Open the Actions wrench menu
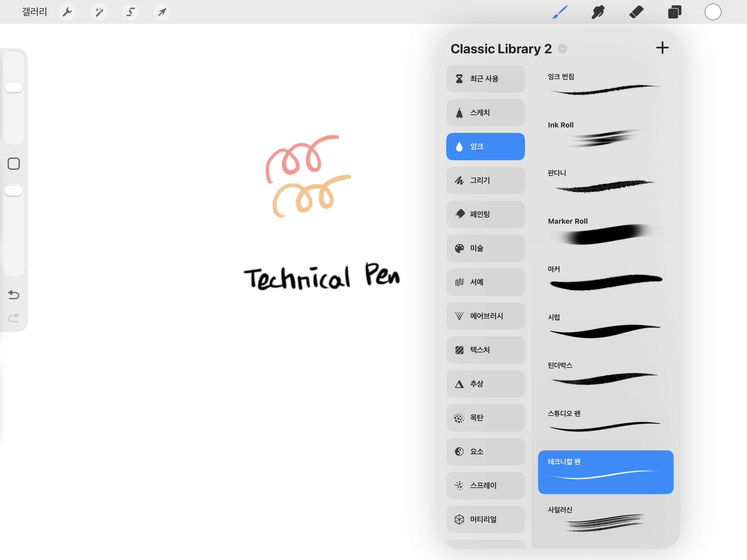Screen dimensions: 747x560 coord(67,12)
